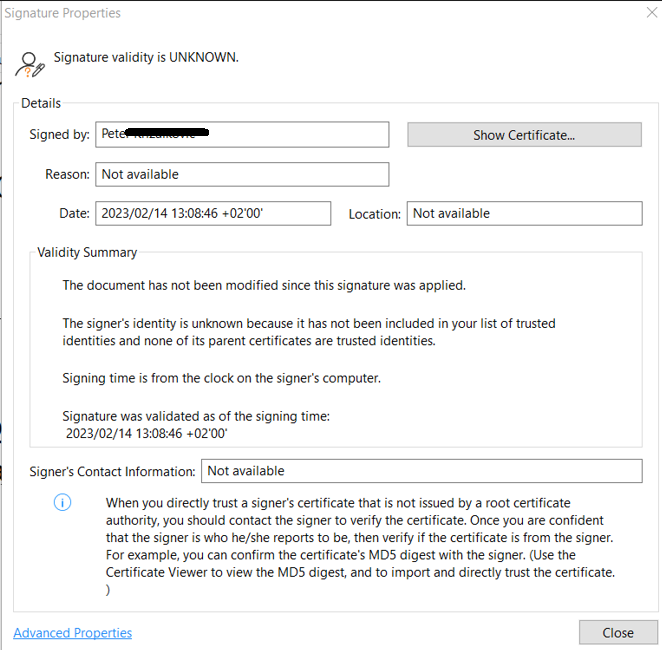
Task: Focus the Location field
Action: pyautogui.click(x=524, y=213)
